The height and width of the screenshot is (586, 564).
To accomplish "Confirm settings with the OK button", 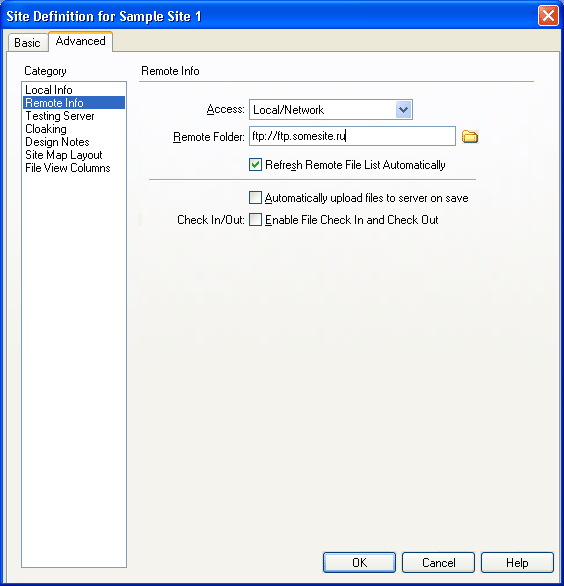I will [x=359, y=562].
